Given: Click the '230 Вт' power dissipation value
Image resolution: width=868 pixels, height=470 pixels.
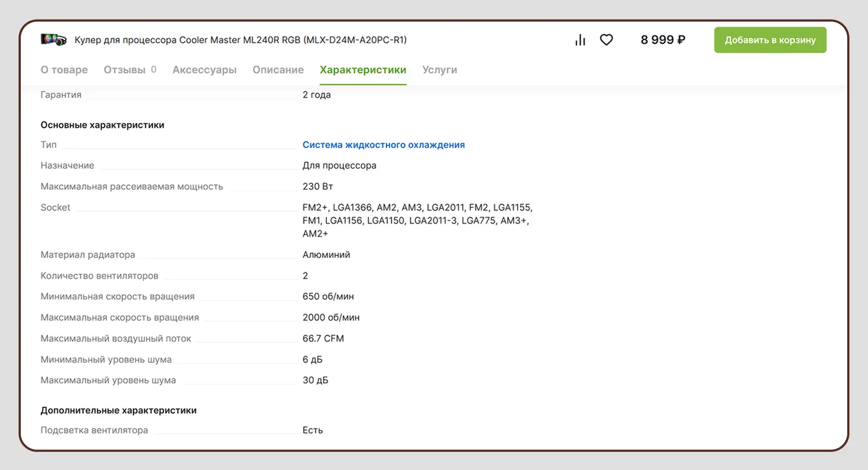Looking at the screenshot, I should click(x=318, y=186).
